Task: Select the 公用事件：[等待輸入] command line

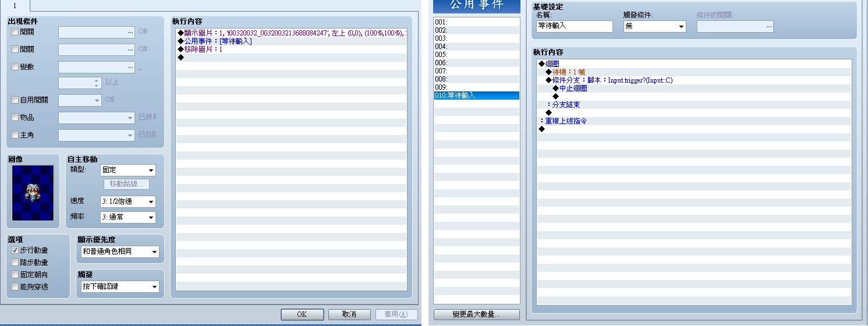Action: coord(292,41)
